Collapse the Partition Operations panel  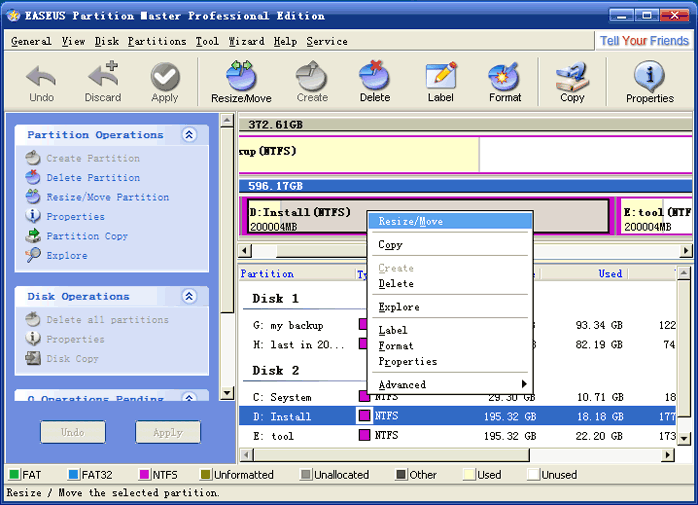point(189,134)
